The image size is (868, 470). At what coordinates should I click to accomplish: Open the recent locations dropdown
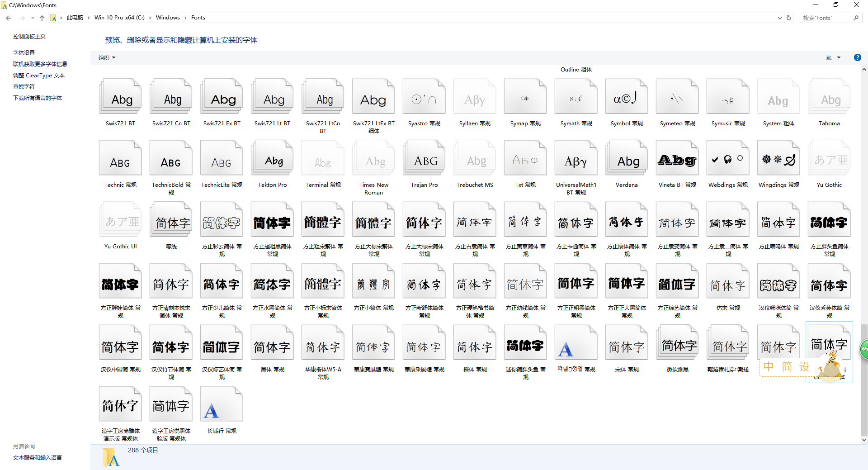tap(33, 18)
